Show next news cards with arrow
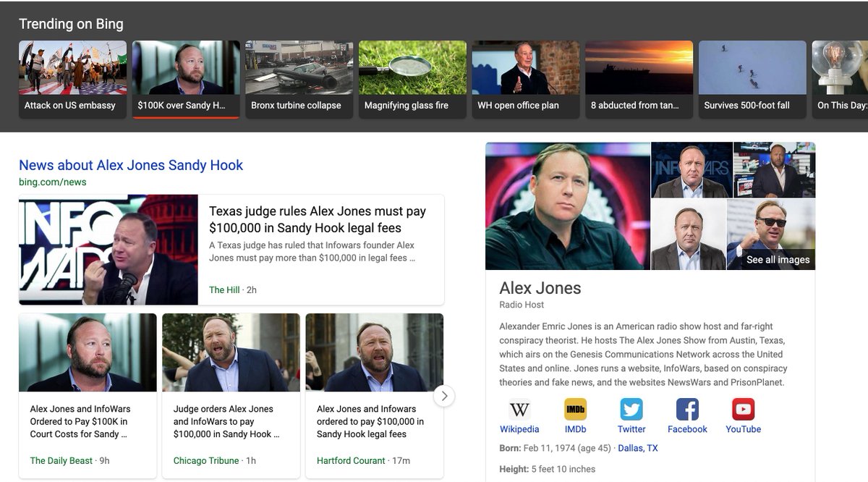This screenshot has width=868, height=482. [x=444, y=396]
